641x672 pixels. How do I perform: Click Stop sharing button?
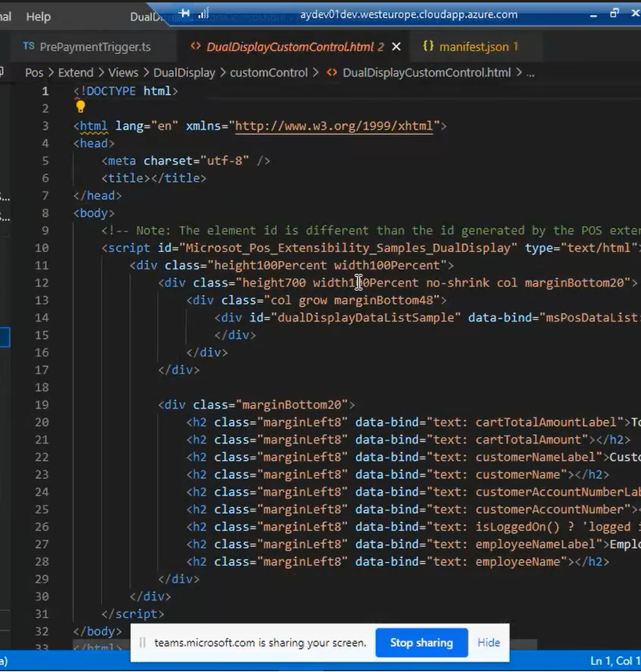click(x=421, y=642)
